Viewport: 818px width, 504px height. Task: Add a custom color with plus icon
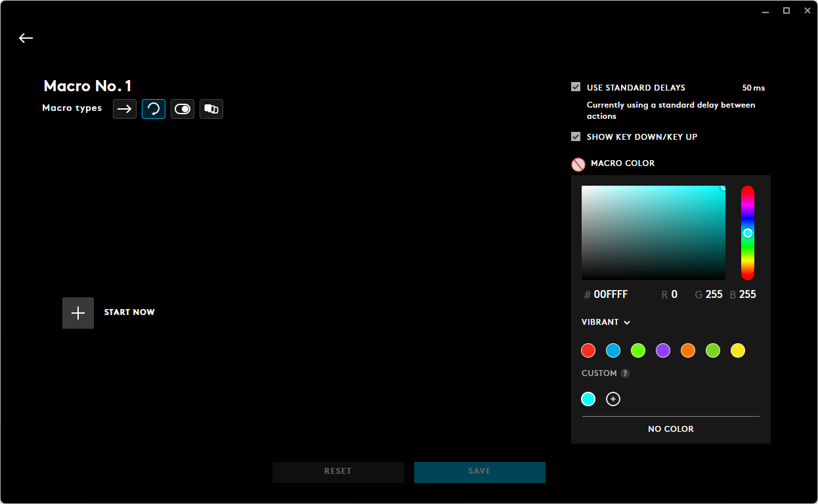pyautogui.click(x=613, y=399)
